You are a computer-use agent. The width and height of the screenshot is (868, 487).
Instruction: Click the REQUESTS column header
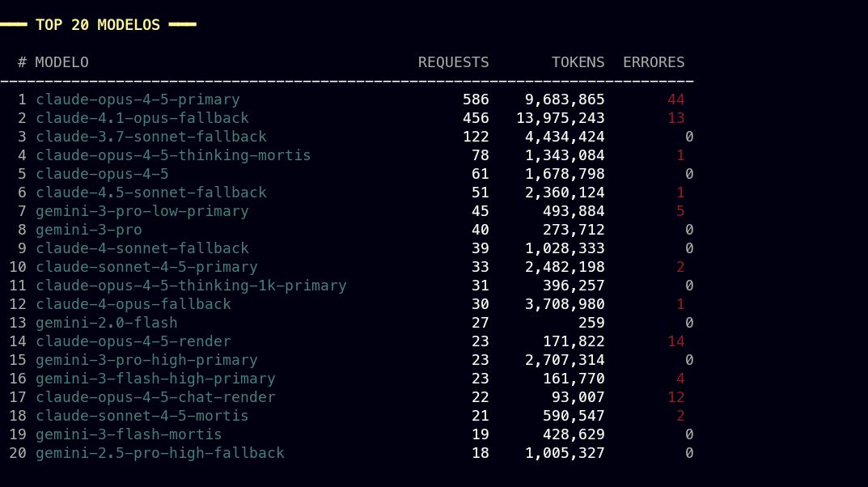(453, 62)
